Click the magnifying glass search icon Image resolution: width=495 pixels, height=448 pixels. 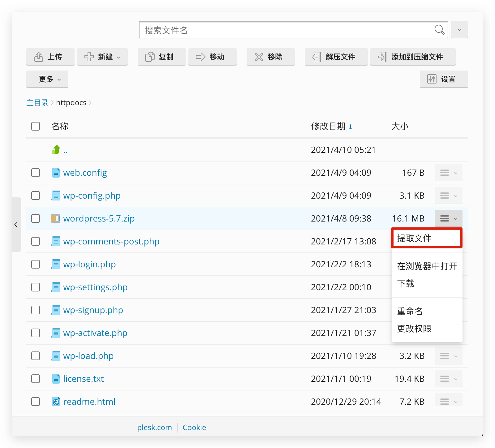[439, 30]
